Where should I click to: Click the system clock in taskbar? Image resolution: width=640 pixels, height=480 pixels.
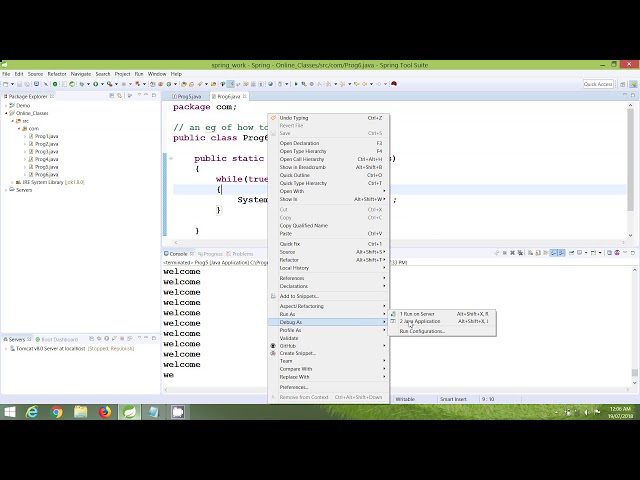pos(620,412)
